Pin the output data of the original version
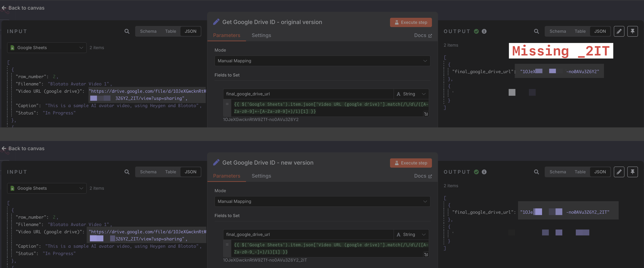The height and width of the screenshot is (268, 644). pyautogui.click(x=633, y=31)
